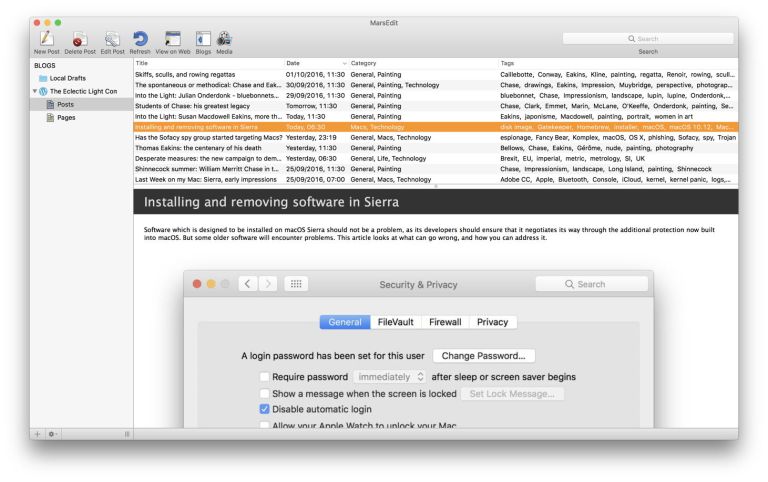The height and width of the screenshot is (482, 768).
Task: Select post Into the Light: Julian Onderdonk
Action: coord(207,96)
